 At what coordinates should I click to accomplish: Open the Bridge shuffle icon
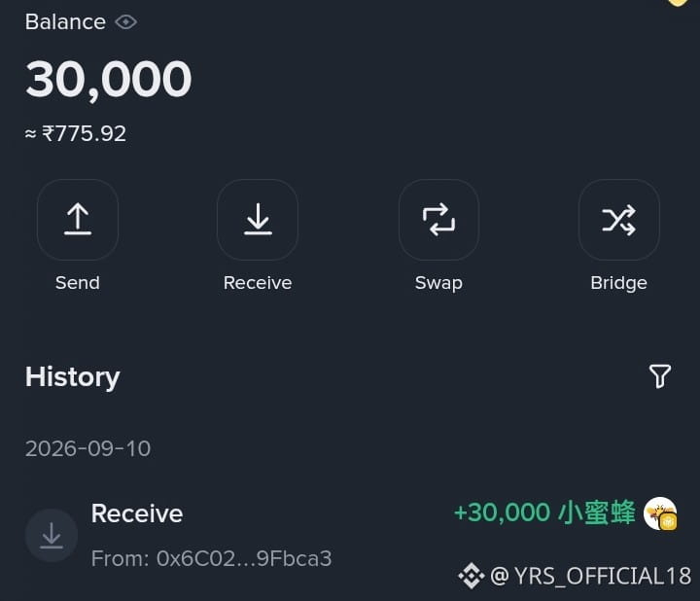pos(618,219)
